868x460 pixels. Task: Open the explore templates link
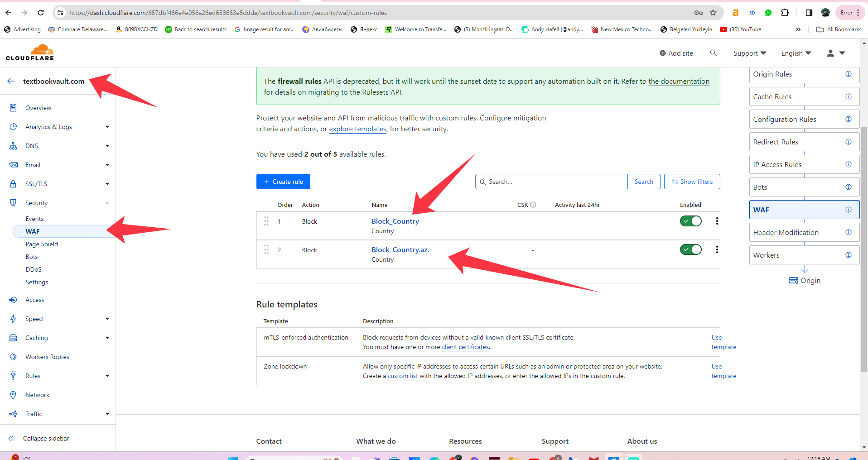pos(357,129)
